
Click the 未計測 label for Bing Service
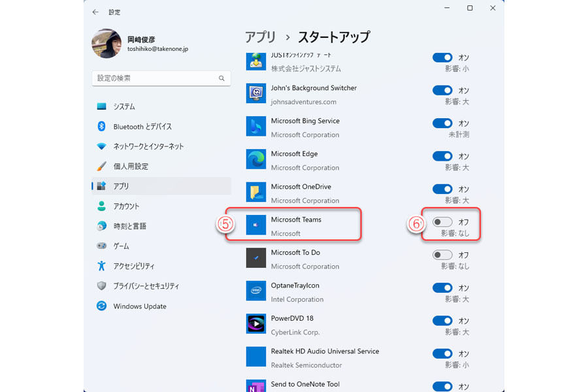(459, 135)
